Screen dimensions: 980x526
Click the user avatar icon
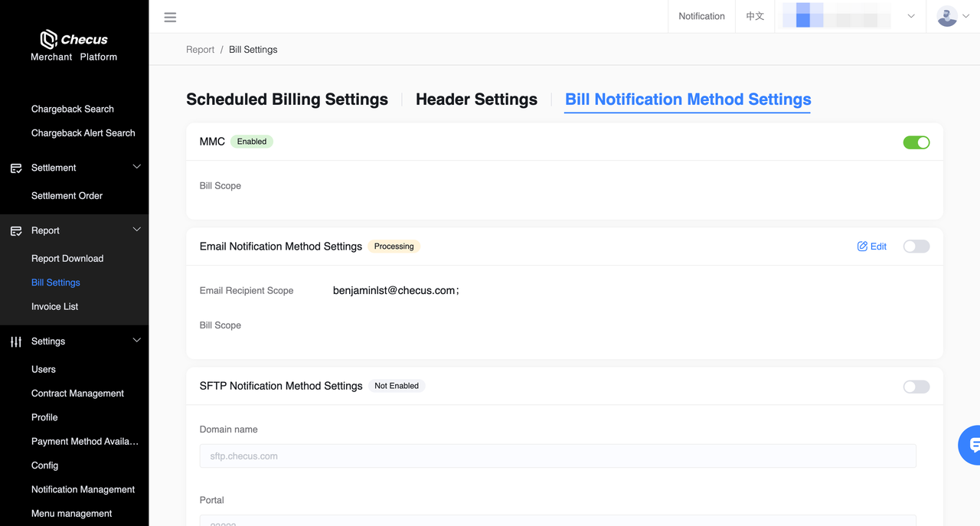(947, 16)
